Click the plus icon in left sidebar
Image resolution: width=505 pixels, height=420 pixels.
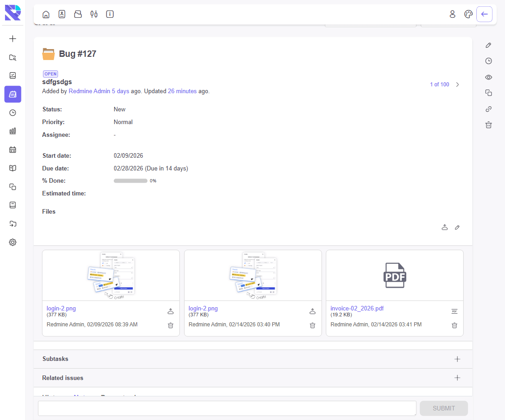pyautogui.click(x=13, y=39)
